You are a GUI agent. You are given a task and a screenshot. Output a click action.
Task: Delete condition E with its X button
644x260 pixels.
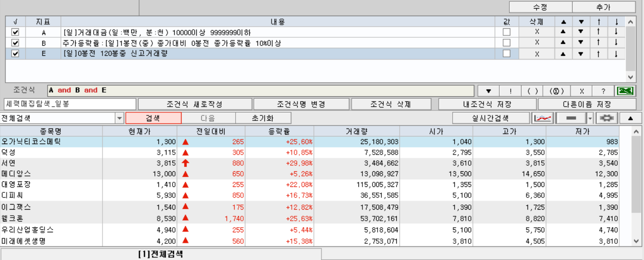537,54
